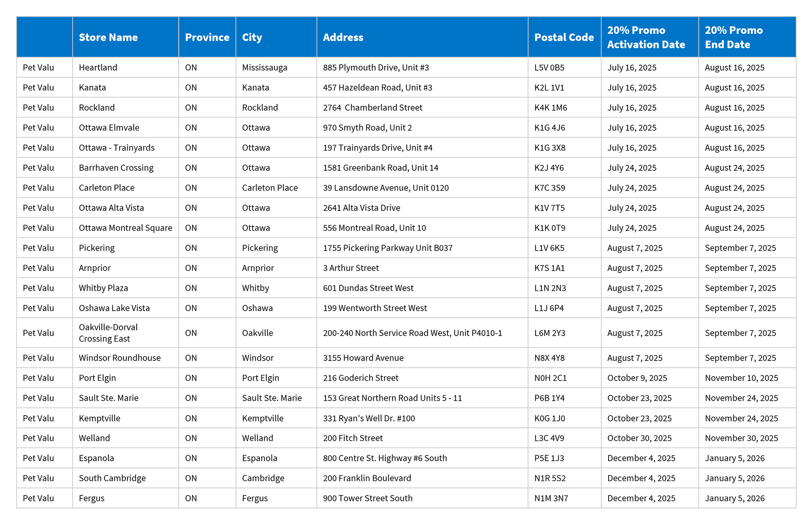812x525 pixels.
Task: Select the Heartland store name cell
Action: point(98,68)
